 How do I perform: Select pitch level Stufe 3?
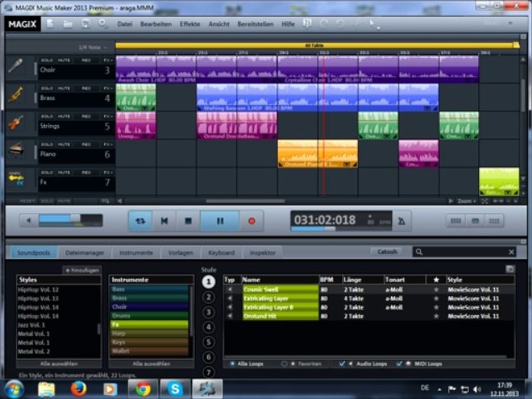tap(208, 312)
